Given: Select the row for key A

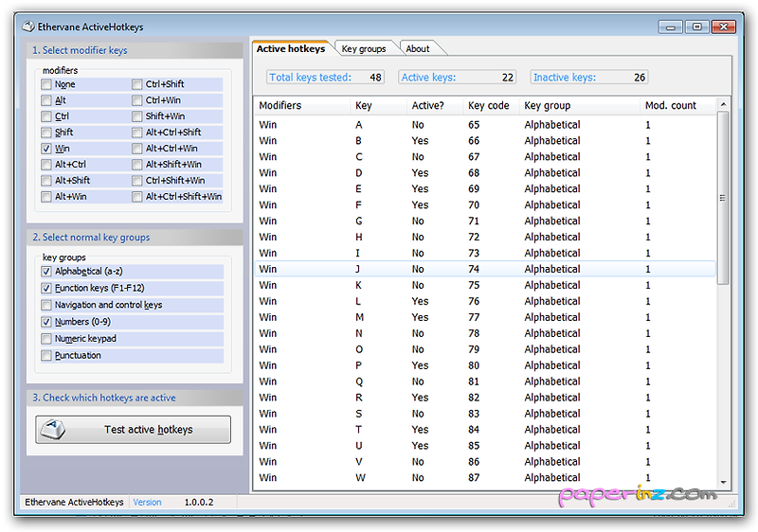Looking at the screenshot, I should (x=485, y=125).
